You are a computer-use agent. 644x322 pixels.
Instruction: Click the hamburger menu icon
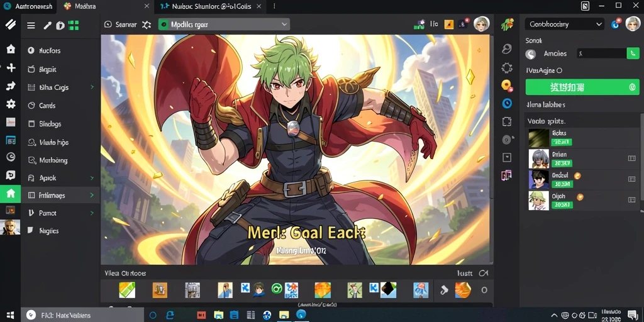(x=31, y=25)
